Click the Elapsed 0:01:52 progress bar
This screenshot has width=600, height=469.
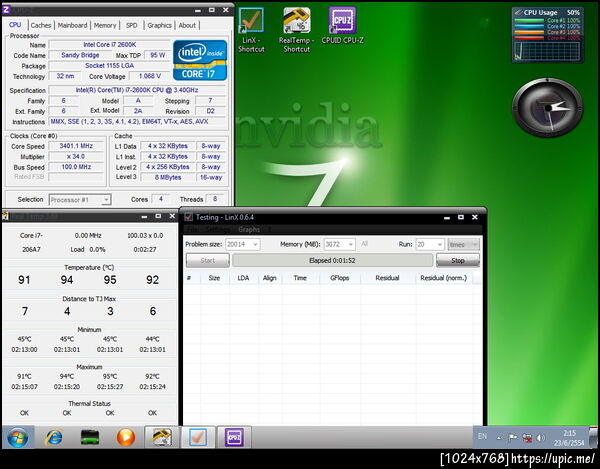(333, 261)
